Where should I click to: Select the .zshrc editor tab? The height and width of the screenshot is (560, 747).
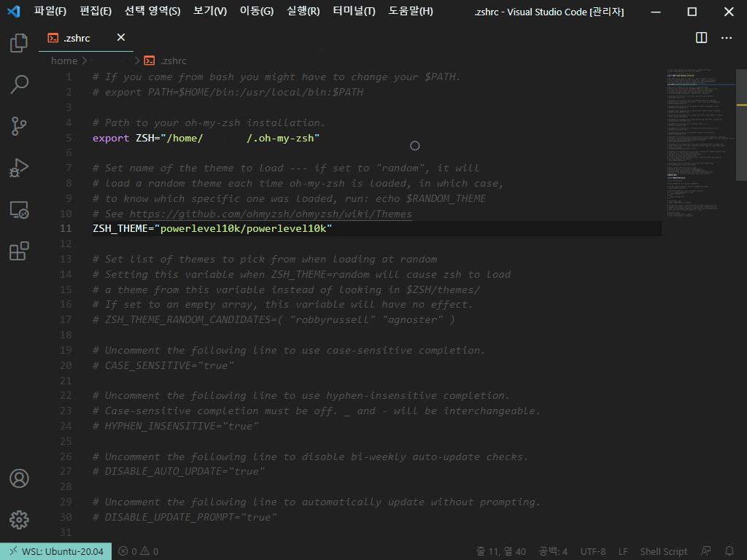click(86, 38)
